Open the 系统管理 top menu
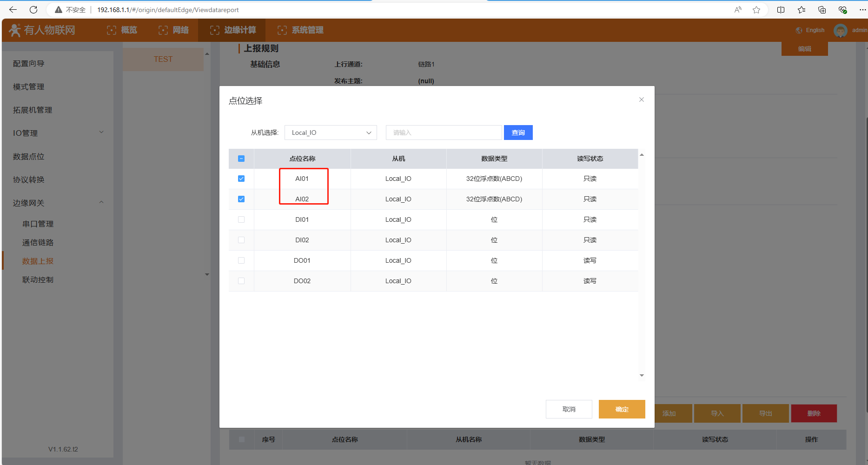Viewport: 868px width, 465px height. tap(300, 30)
